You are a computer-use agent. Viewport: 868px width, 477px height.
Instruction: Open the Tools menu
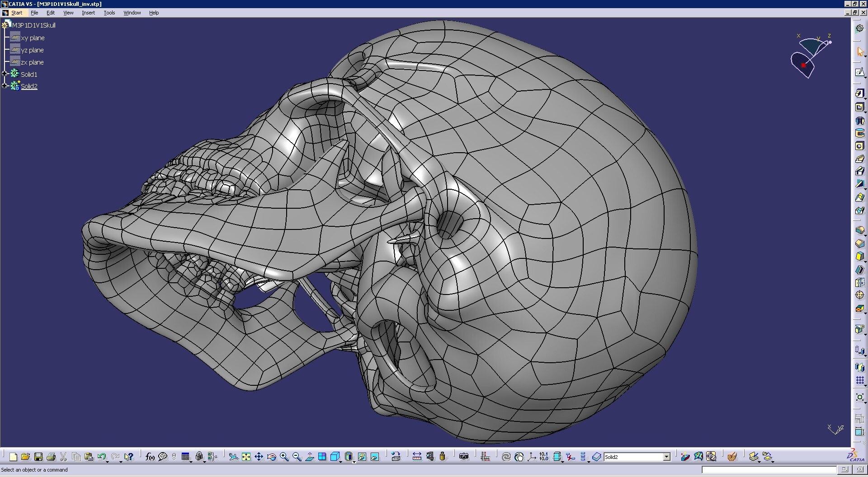point(109,13)
